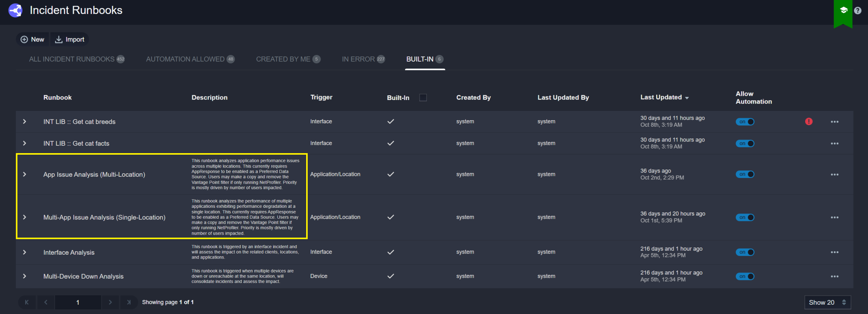This screenshot has width=868, height=314.
Task: Click 'Oct 1st, 5:39 PM' timestamp
Action: pyautogui.click(x=661, y=221)
